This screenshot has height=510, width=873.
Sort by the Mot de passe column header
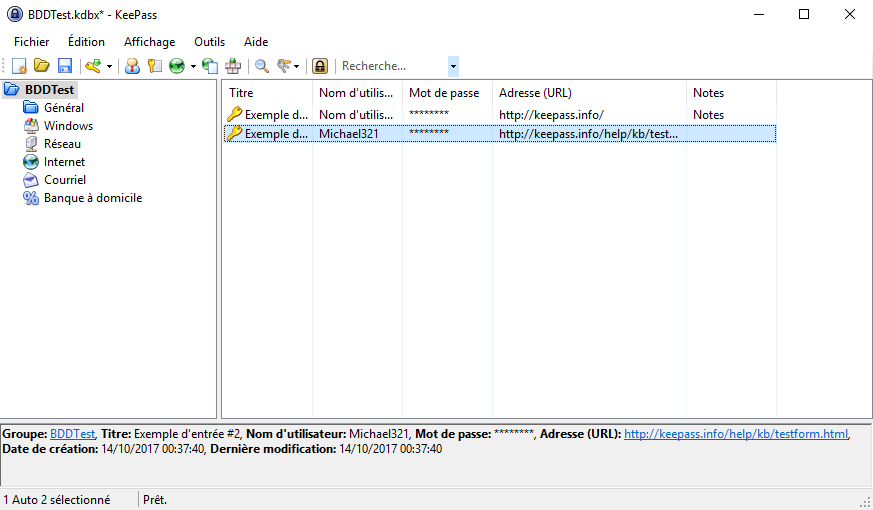(448, 93)
